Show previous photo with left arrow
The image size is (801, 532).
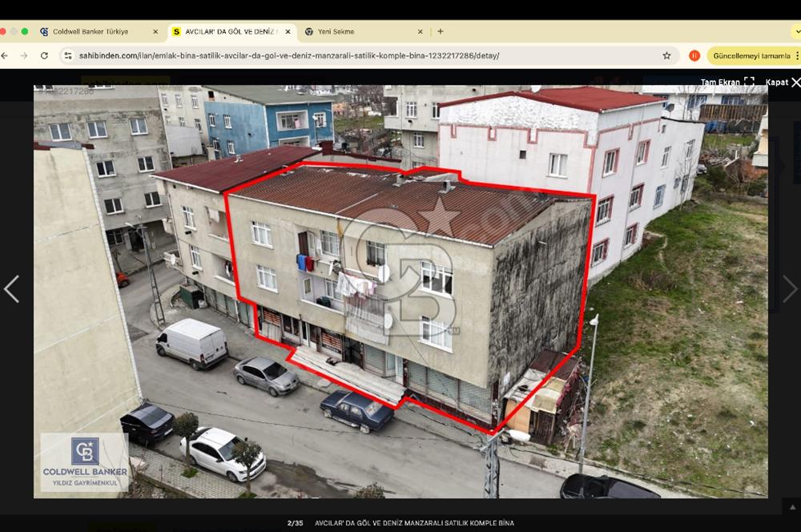pyautogui.click(x=11, y=289)
